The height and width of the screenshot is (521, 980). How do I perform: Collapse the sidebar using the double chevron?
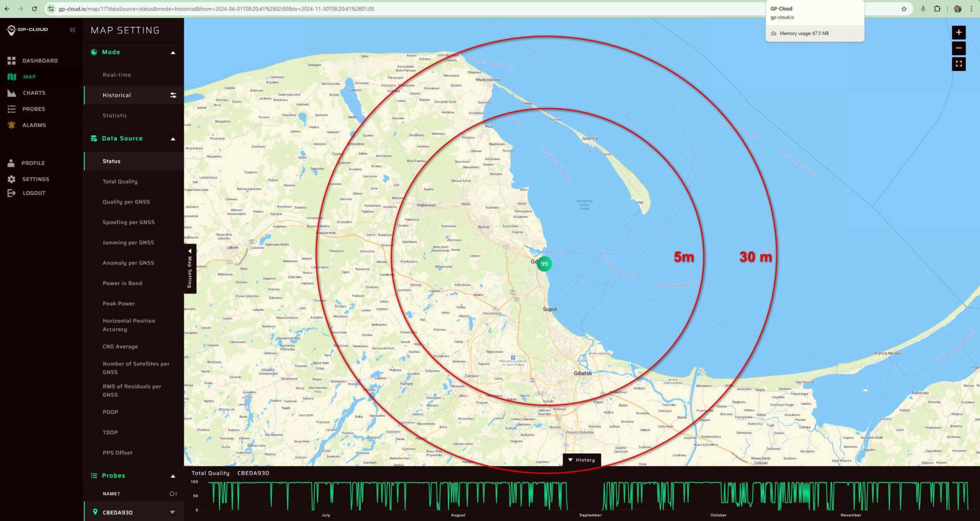(73, 30)
